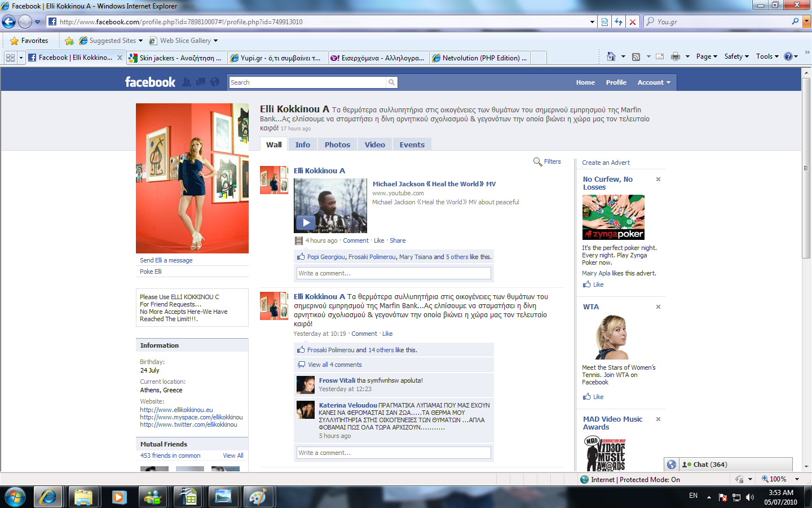This screenshot has width=812, height=508.
Task: Click the chat notifications globe icon
Action: [672, 465]
